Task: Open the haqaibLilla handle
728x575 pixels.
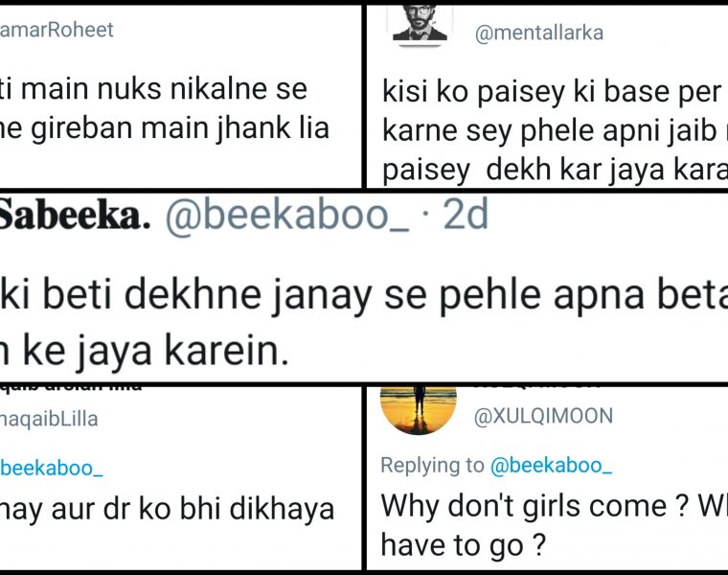Action: [x=49, y=419]
